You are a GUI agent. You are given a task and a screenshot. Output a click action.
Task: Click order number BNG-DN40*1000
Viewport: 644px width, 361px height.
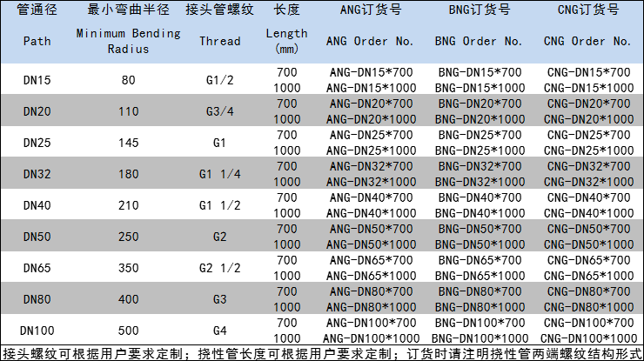coord(480,212)
